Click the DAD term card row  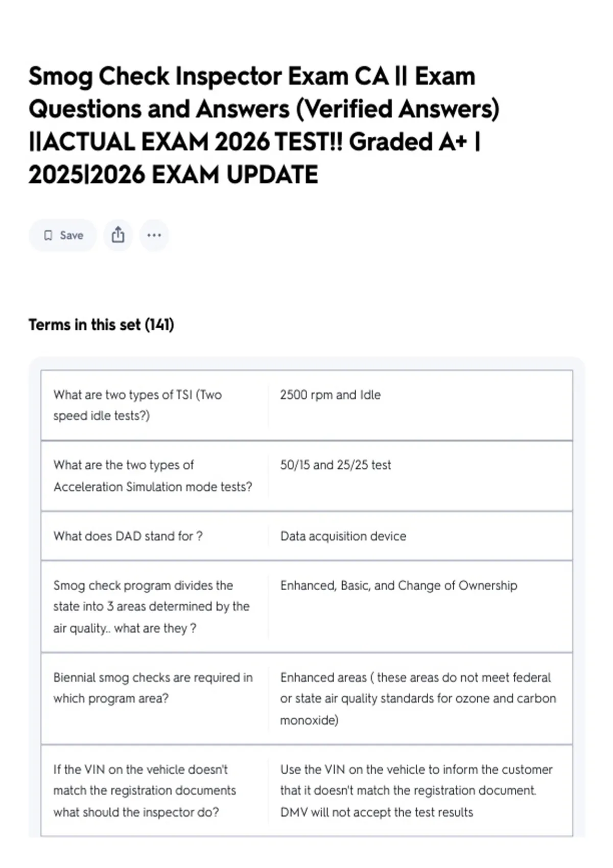(x=306, y=536)
